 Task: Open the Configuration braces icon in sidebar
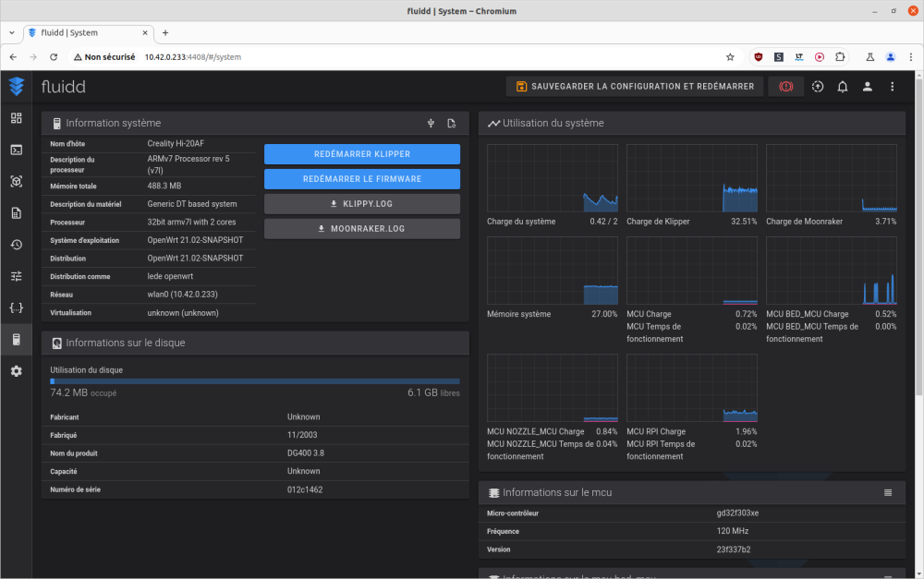[16, 308]
